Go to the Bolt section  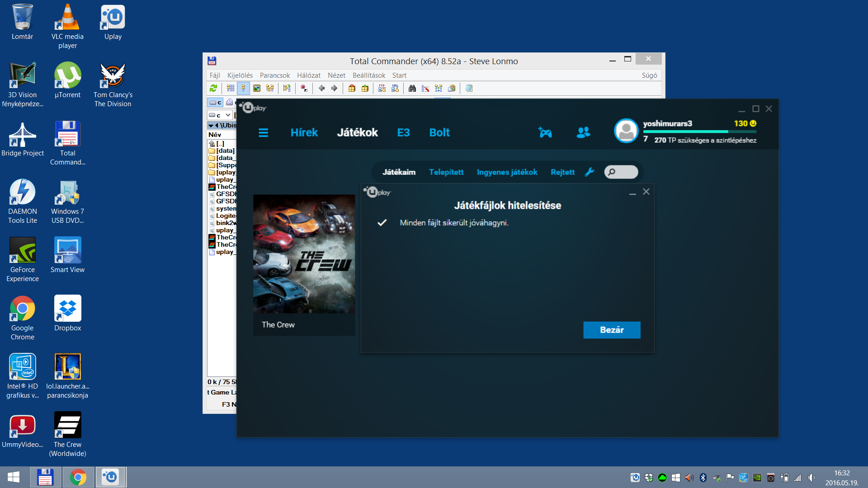[x=439, y=133]
